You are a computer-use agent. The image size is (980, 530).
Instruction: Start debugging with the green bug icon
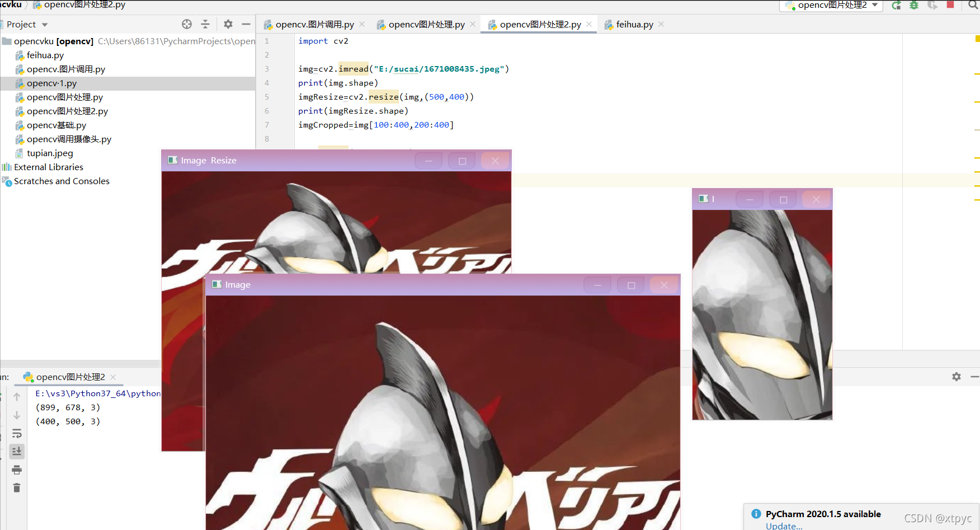click(x=914, y=5)
